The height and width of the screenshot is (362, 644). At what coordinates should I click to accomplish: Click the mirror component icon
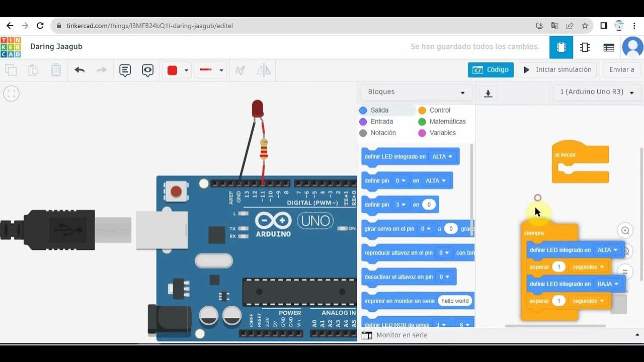(x=264, y=70)
